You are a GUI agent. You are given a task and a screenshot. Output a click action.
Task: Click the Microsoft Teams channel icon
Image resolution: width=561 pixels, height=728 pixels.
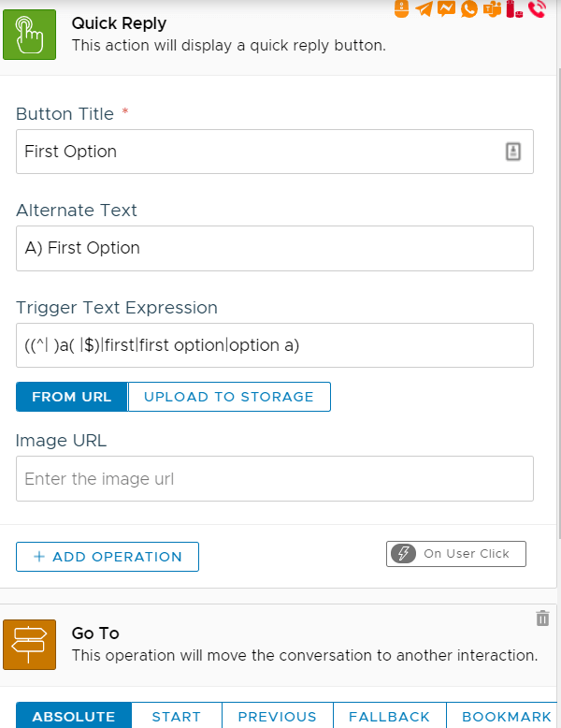[492, 8]
